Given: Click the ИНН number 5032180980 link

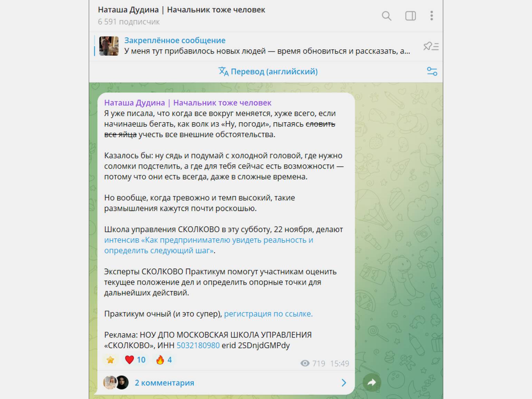Looking at the screenshot, I should pyautogui.click(x=198, y=345).
